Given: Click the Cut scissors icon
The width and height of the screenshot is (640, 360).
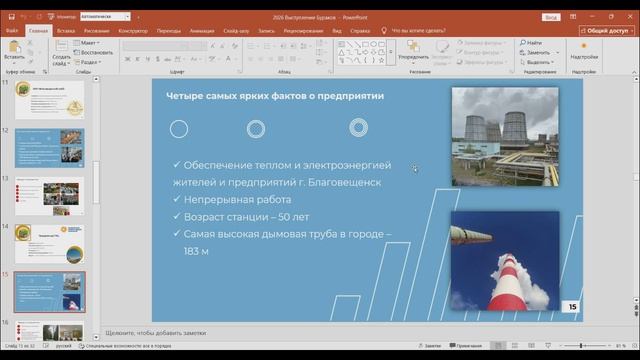Looking at the screenshot, I should click(30, 43).
